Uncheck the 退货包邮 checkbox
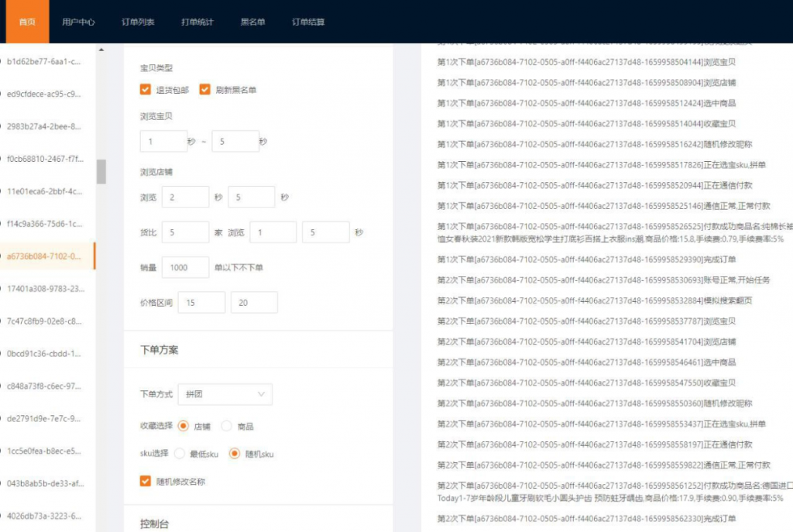This screenshot has width=793, height=532. pos(146,90)
